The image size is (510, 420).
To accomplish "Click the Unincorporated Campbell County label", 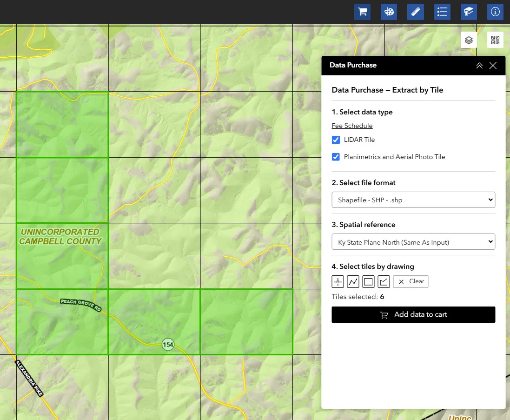I will pyautogui.click(x=60, y=237).
